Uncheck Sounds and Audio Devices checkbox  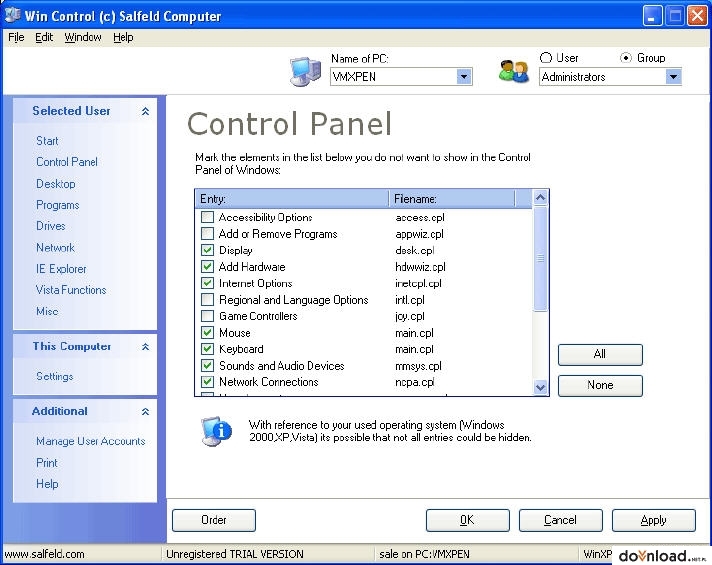(208, 366)
